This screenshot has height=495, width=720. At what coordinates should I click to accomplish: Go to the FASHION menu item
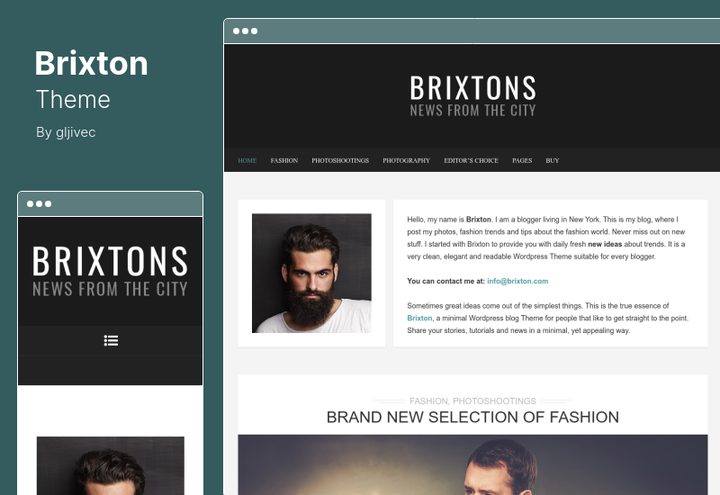[284, 160]
